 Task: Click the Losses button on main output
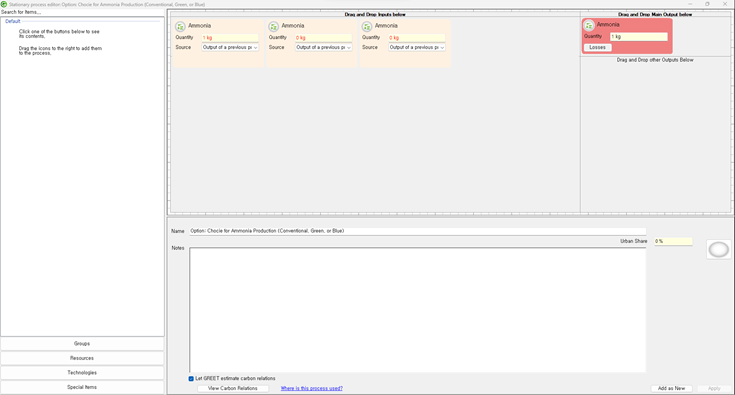597,47
